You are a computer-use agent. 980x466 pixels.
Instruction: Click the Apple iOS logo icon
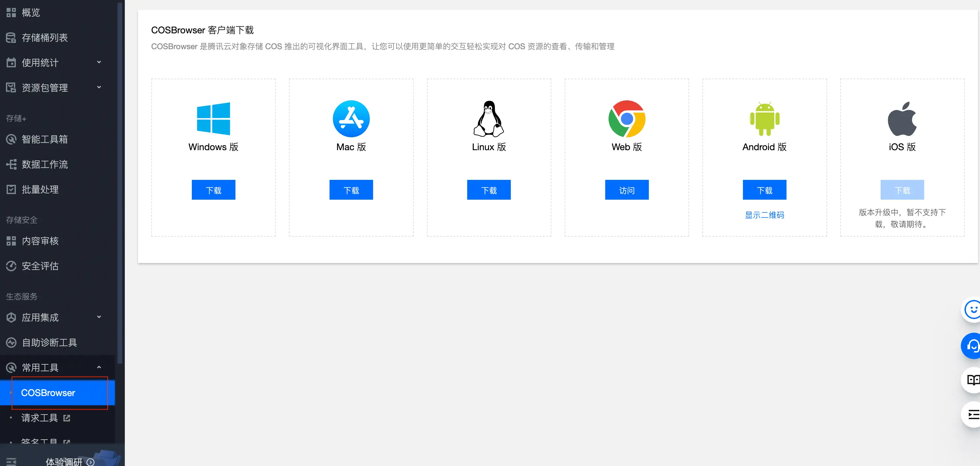click(x=902, y=118)
